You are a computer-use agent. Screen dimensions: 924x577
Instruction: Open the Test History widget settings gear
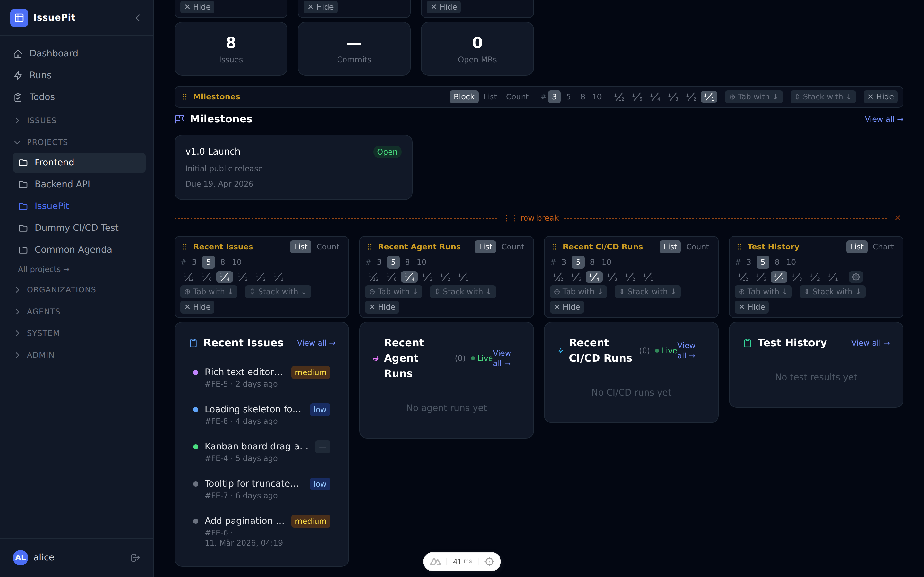point(856,277)
